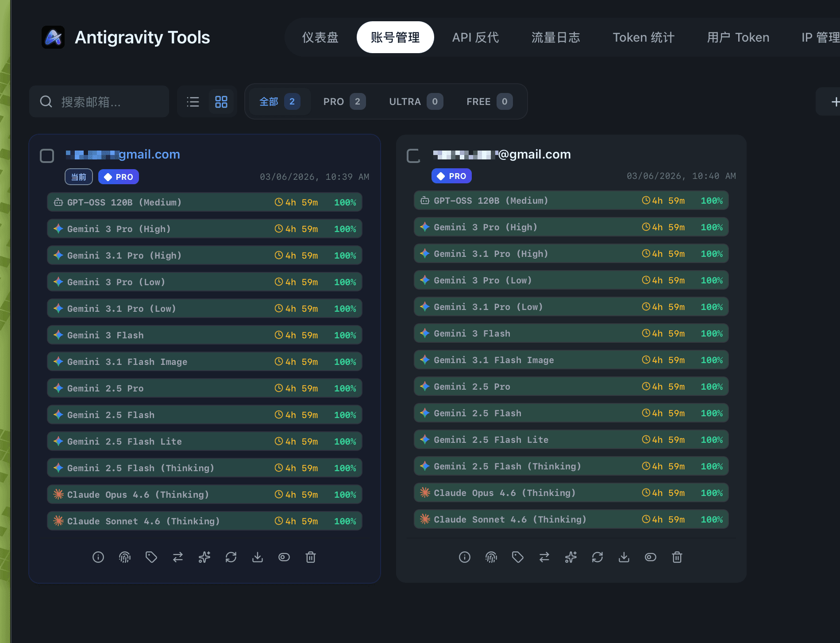Delete the second account via trash icon
This screenshot has width=840, height=643.
click(677, 557)
